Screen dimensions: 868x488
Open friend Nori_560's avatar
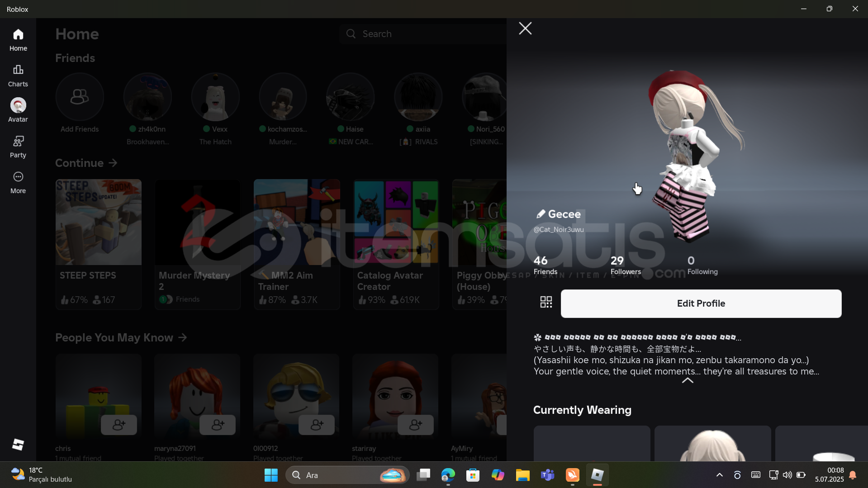point(484,97)
